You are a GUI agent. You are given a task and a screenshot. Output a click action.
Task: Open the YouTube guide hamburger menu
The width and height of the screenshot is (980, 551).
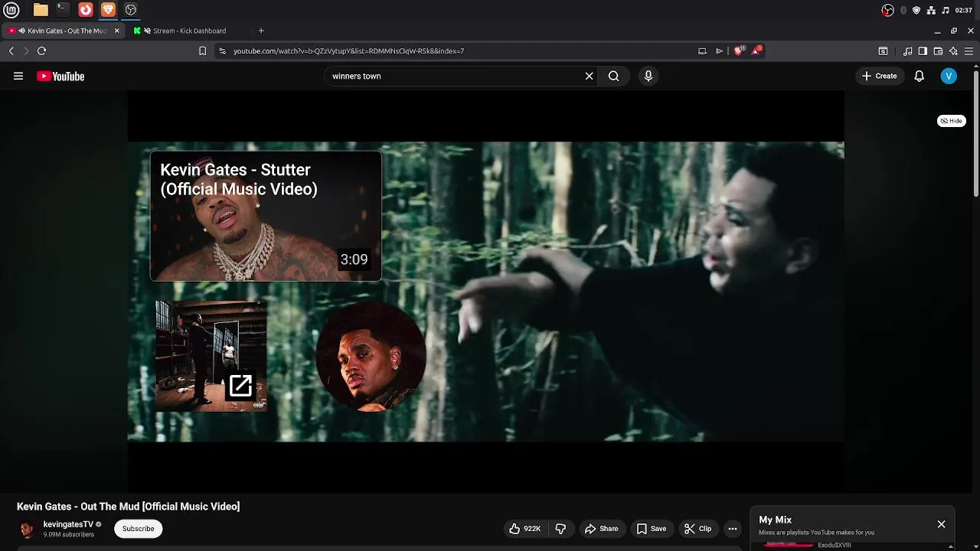(18, 76)
